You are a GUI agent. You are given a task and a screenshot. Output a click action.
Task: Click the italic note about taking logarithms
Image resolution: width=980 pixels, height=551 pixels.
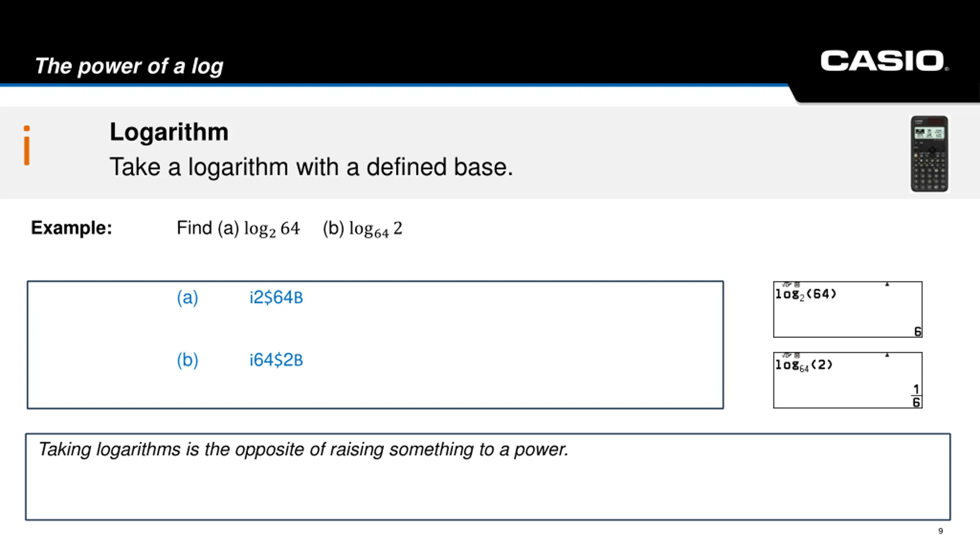pyautogui.click(x=303, y=449)
